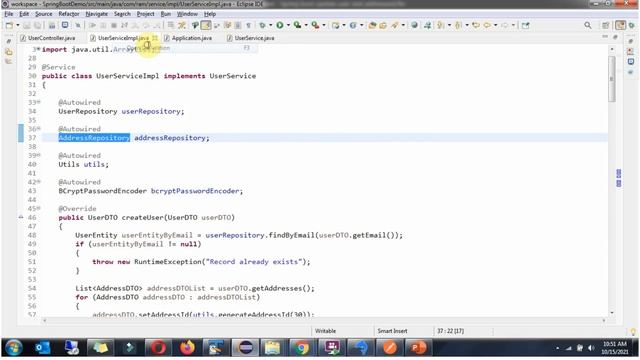This screenshot has width=640, height=360.
Task: Click the External Tools run icon
Action: pyautogui.click(x=315, y=25)
